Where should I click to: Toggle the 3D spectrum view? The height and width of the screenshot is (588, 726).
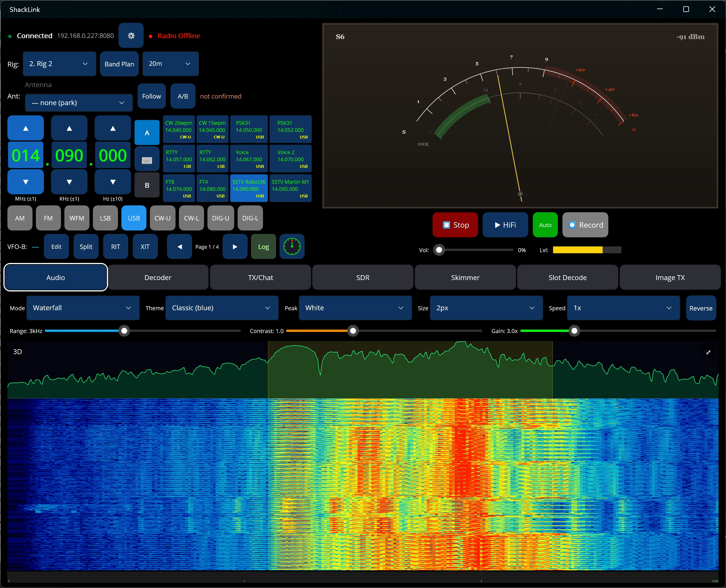click(17, 352)
